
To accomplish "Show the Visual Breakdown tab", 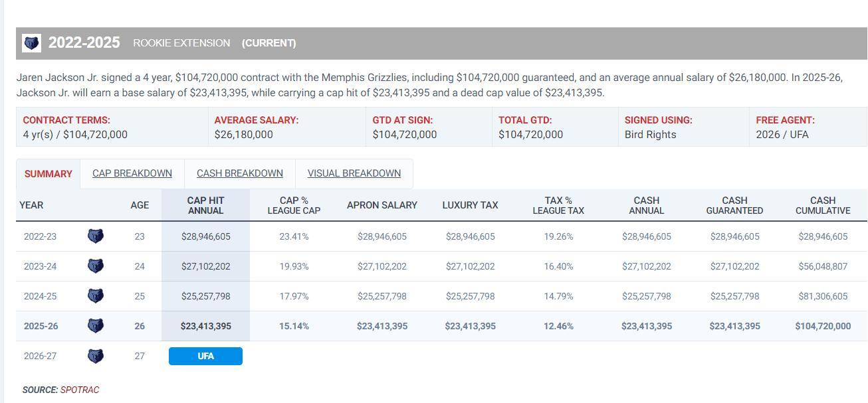I will (x=354, y=173).
